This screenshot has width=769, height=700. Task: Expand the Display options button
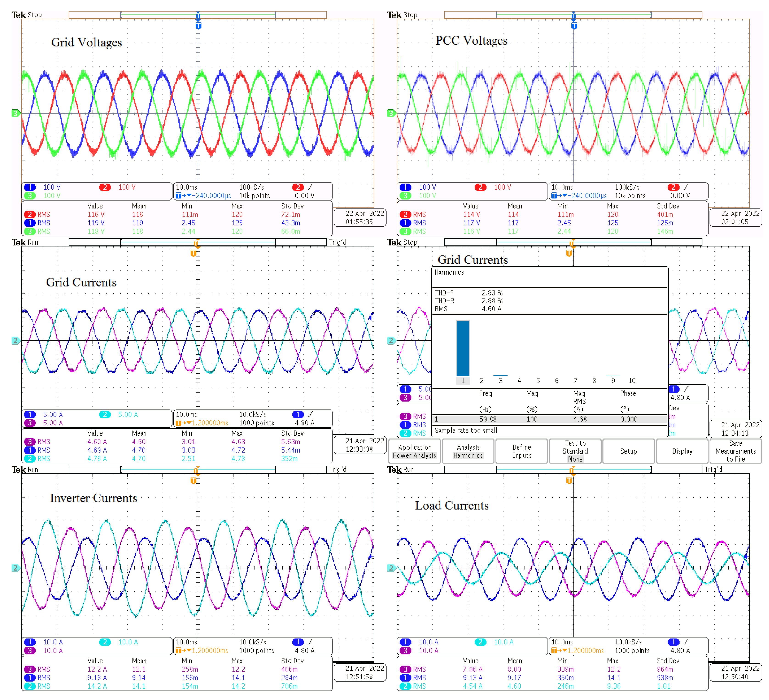682,451
